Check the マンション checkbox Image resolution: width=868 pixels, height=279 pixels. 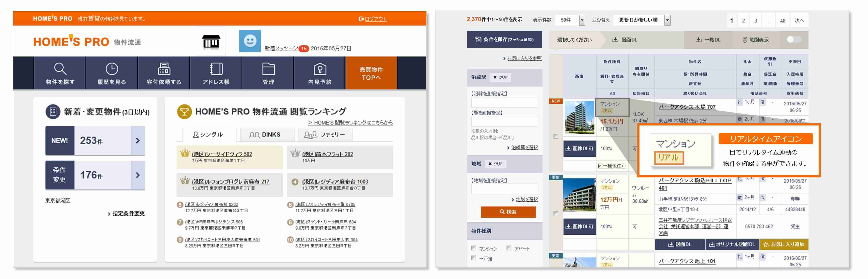[x=474, y=248]
